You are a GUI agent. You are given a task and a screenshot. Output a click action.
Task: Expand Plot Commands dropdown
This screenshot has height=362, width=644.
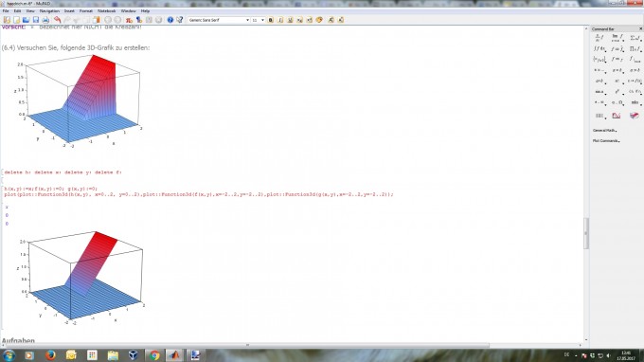(606, 141)
